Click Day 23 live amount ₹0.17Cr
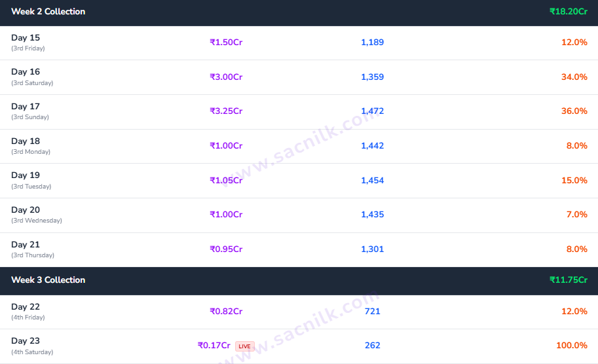The width and height of the screenshot is (598, 364). pyautogui.click(x=214, y=345)
